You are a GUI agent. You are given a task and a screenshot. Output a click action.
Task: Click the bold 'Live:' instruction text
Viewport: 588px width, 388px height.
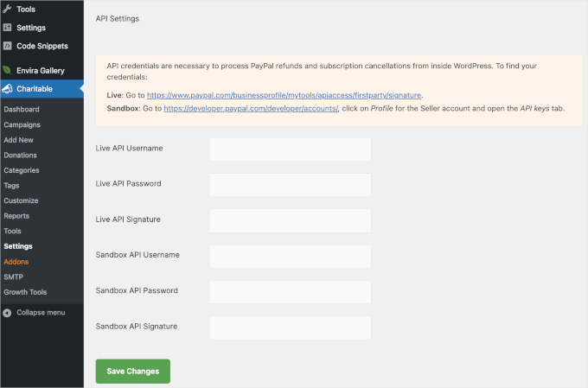[115, 95]
